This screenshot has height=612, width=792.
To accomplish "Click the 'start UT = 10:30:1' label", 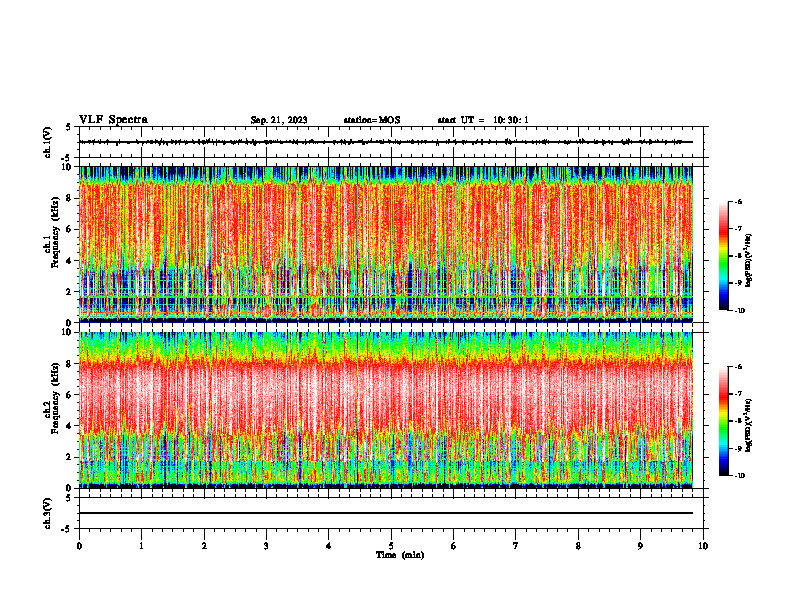I will pyautogui.click(x=483, y=120).
